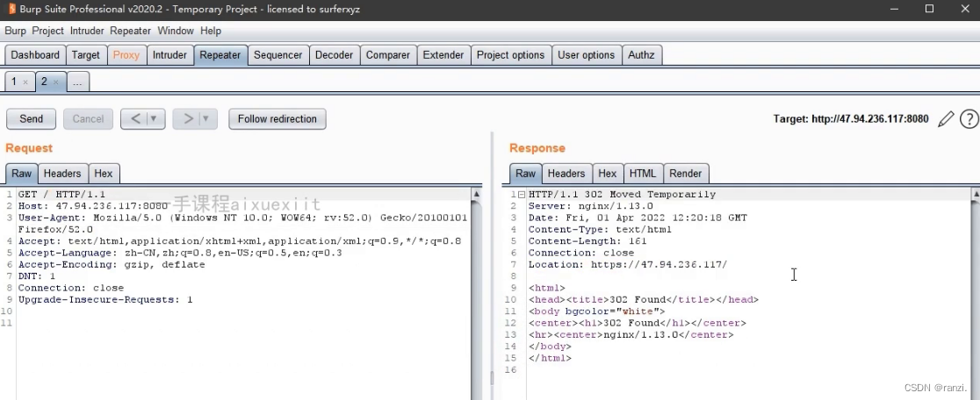Click the title 302 Found HTML line
Image resolution: width=980 pixels, height=400 pixels.
(644, 299)
